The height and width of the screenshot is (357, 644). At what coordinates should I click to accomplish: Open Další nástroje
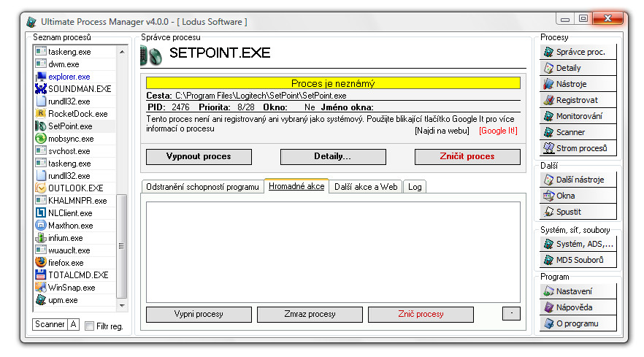(578, 180)
